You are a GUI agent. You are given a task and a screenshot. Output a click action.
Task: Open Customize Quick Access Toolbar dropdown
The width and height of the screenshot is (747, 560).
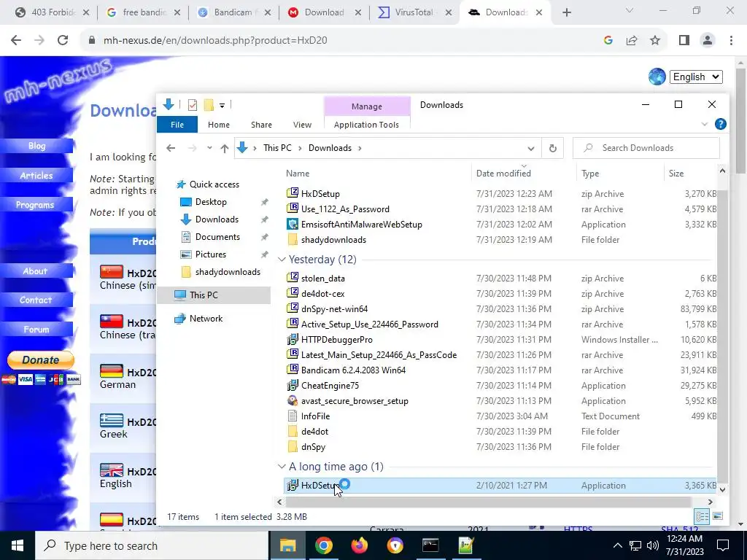[x=222, y=105]
